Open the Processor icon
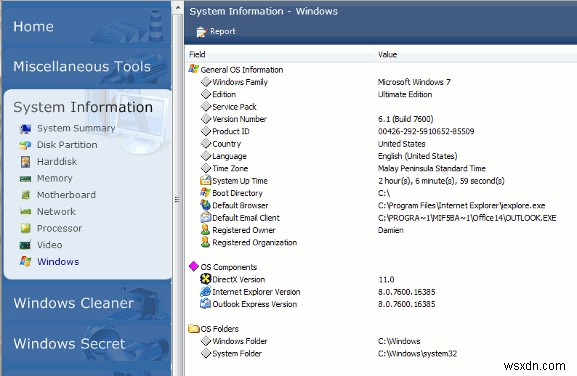This screenshot has width=577, height=376. [x=25, y=228]
